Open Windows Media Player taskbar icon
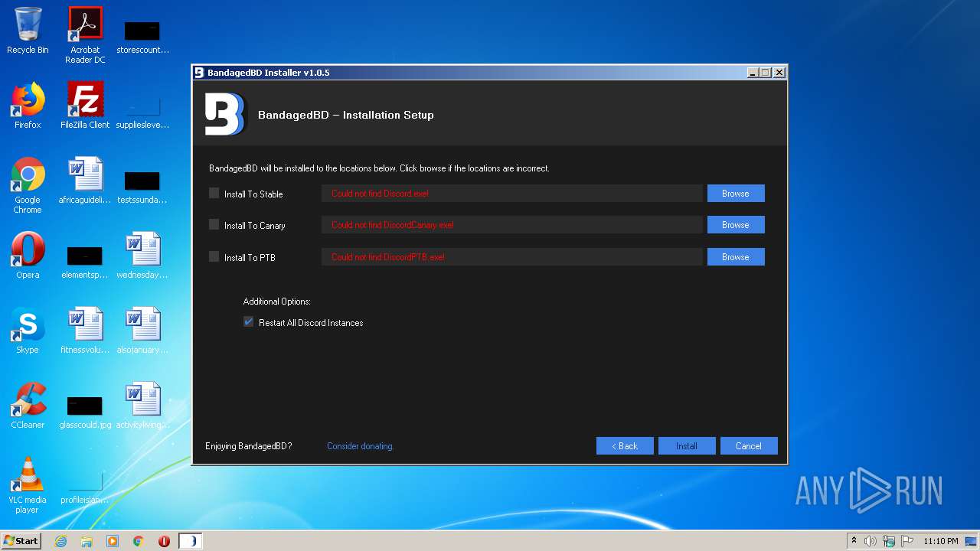Viewport: 980px width, 551px height. pyautogui.click(x=113, y=541)
